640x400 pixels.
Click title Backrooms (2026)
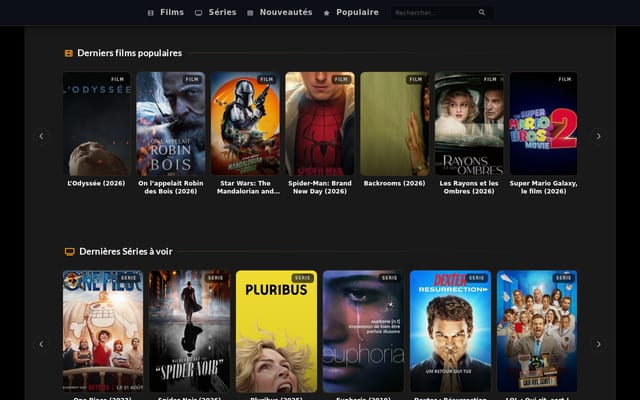pos(394,184)
